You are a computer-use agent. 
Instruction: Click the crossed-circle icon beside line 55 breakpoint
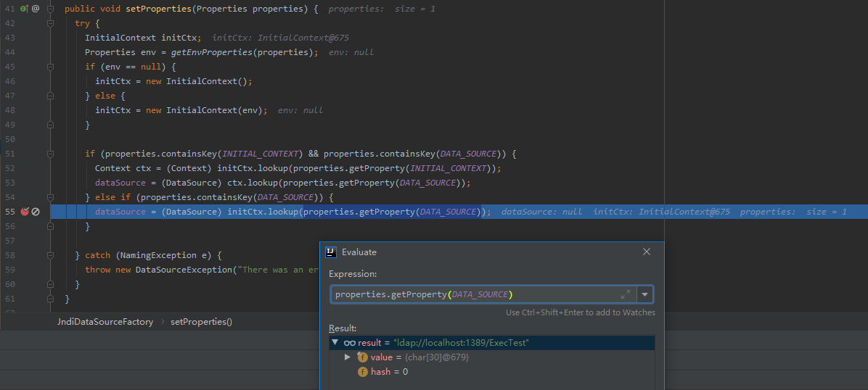36,212
